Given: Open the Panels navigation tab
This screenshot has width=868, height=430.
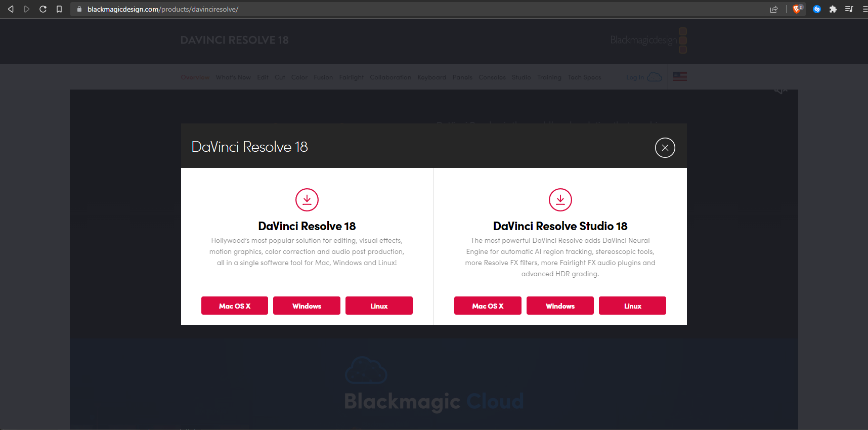Looking at the screenshot, I should tap(462, 77).
